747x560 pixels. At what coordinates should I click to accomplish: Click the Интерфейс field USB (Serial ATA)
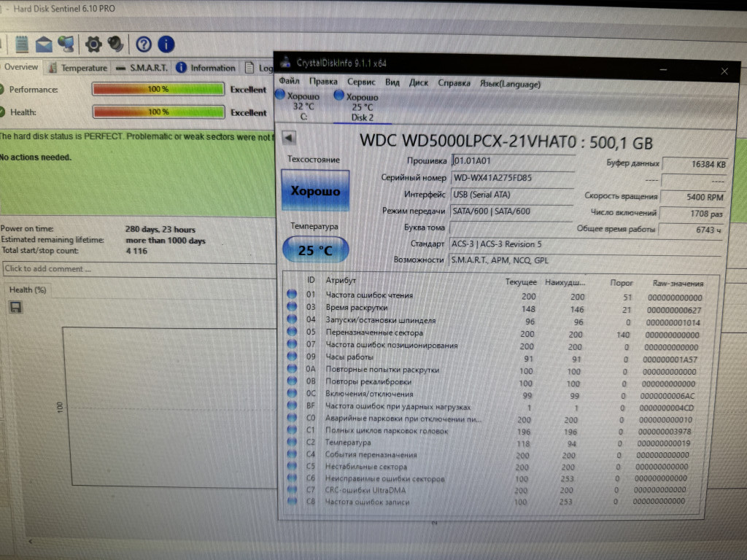[x=511, y=195]
